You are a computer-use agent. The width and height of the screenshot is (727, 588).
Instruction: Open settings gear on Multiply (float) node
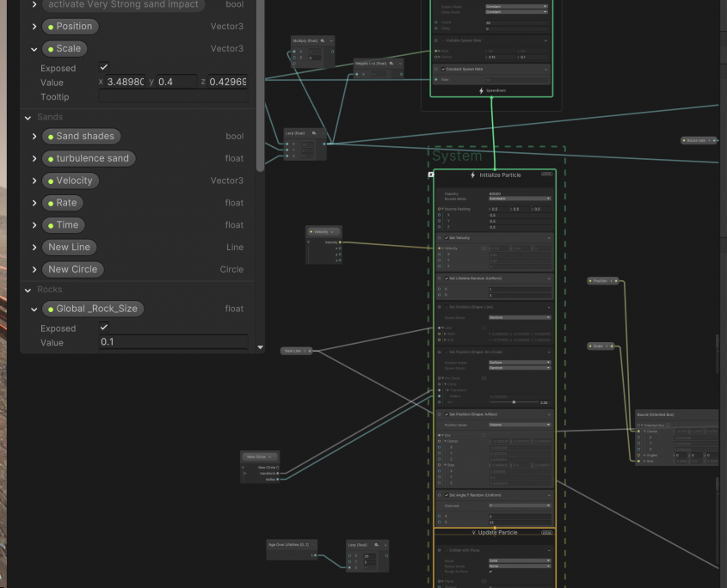click(323, 40)
